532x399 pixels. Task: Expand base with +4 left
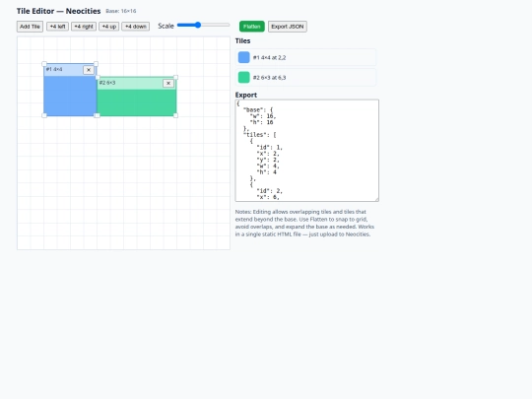[x=57, y=27]
